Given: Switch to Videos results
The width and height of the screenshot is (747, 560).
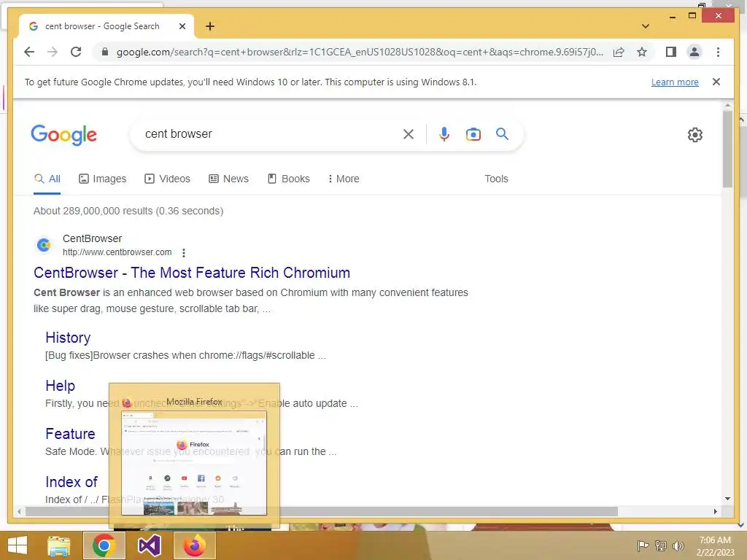Looking at the screenshot, I should point(167,179).
